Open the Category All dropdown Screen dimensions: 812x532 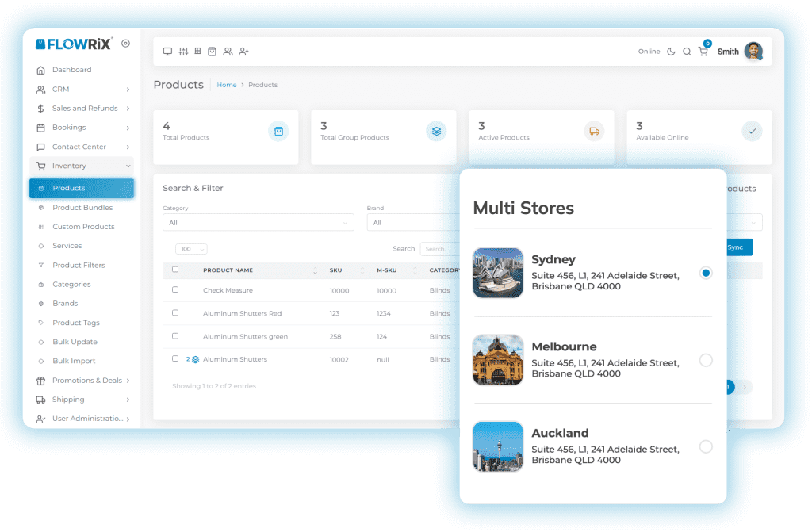click(x=258, y=222)
